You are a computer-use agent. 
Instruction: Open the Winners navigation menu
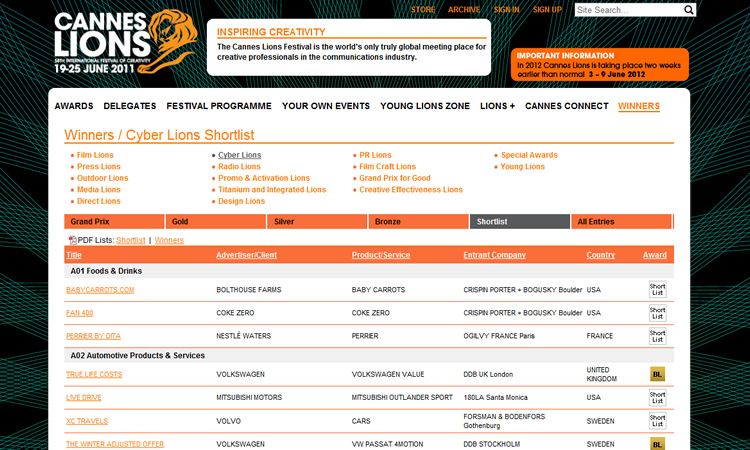[x=638, y=106]
